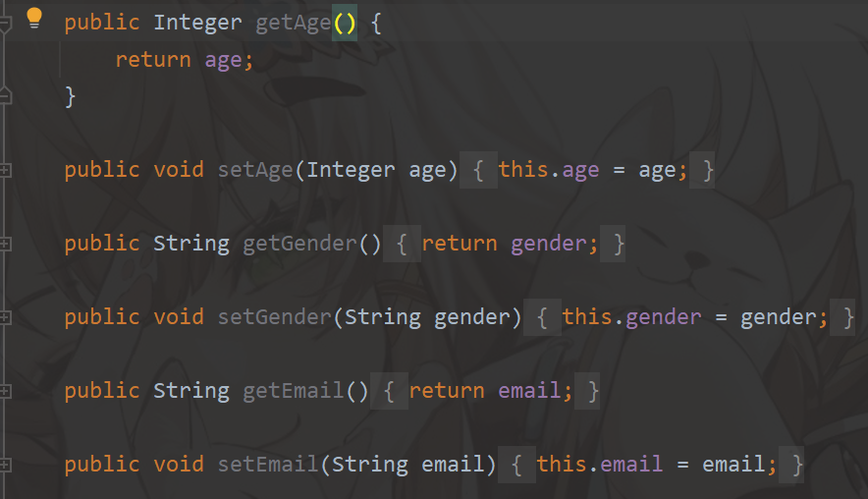Screen dimensions: 868x499
Task: Click the yellow light bulb intention icon
Action: pyautogui.click(x=34, y=18)
